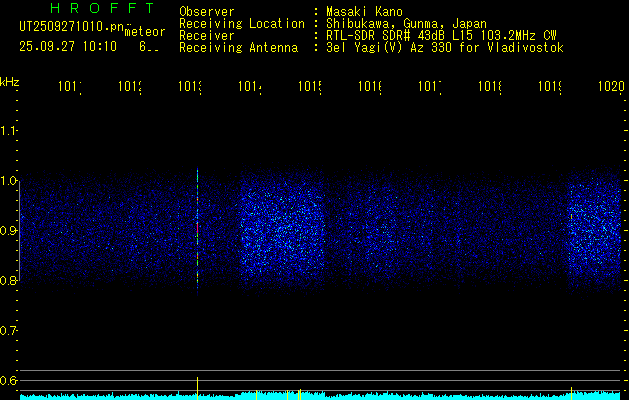Click the kHz axis unit label
Screen dimensions: 629x400
(x=10, y=82)
